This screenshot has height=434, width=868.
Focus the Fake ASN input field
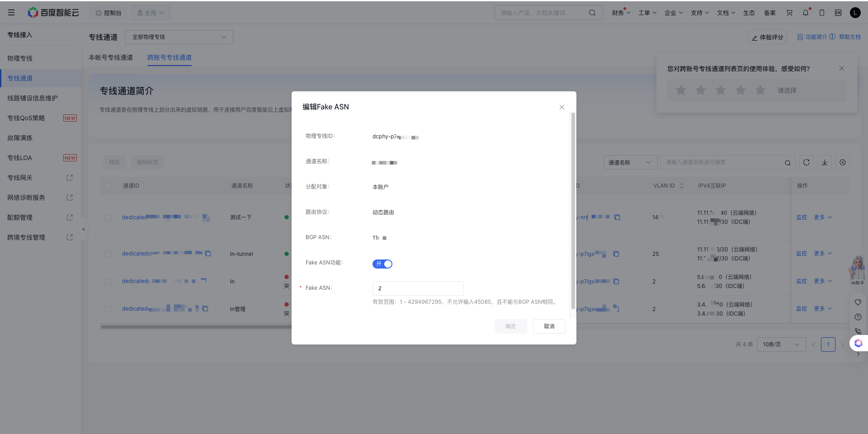418,288
